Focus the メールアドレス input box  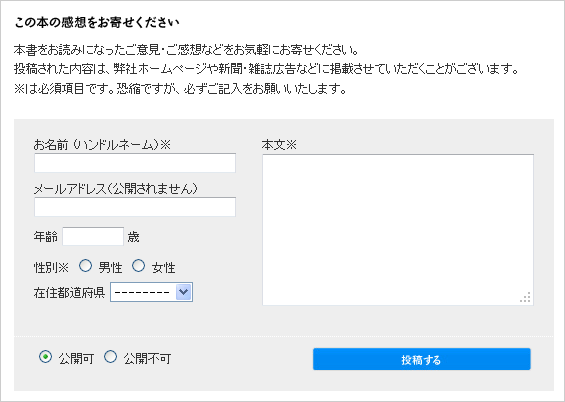(135, 207)
